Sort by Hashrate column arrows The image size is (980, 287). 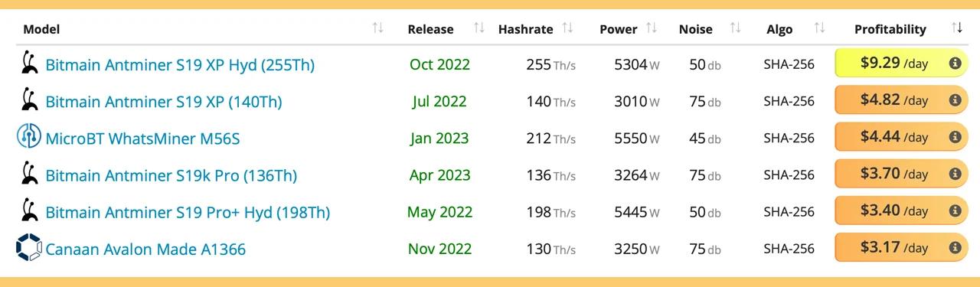click(567, 28)
